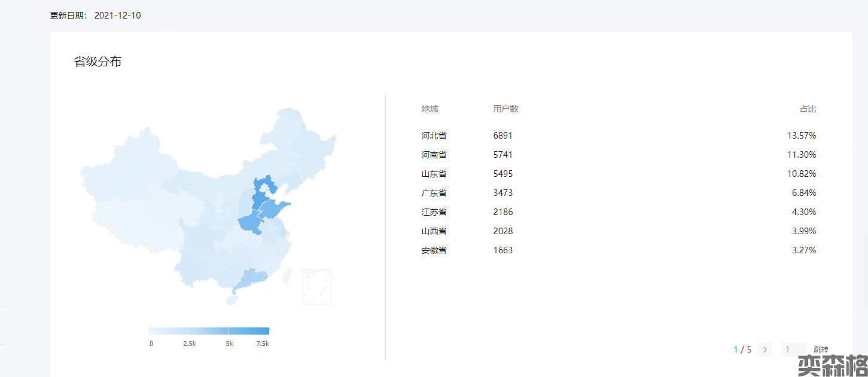Click the page number input field
Image resolution: width=868 pixels, height=377 pixels.
[794, 350]
